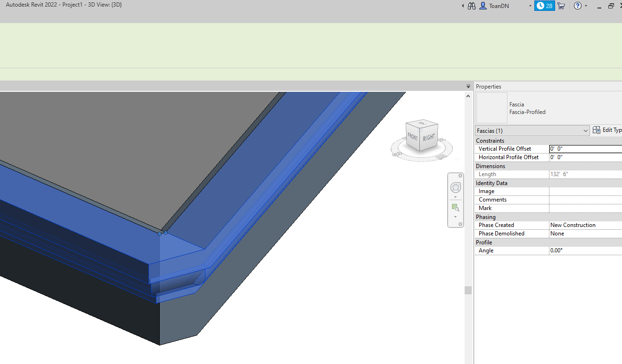Open the shopping cart icon

[561, 6]
